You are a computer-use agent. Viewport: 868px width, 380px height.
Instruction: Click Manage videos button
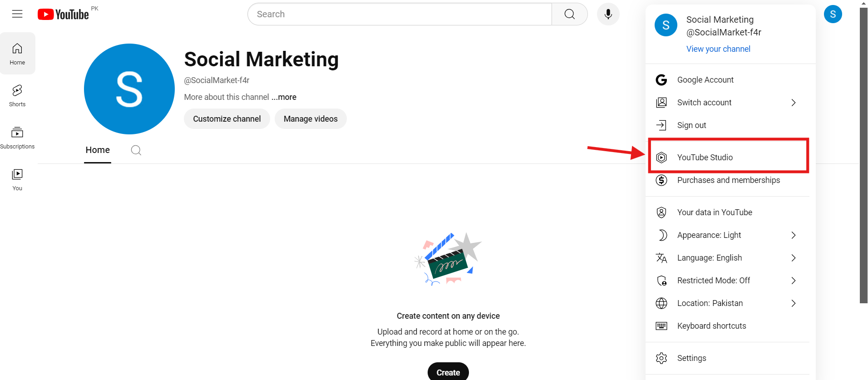coord(311,119)
